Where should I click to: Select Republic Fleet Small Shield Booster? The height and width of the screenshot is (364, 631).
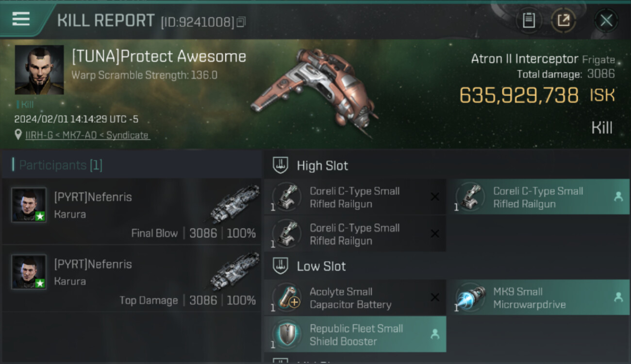(x=355, y=334)
